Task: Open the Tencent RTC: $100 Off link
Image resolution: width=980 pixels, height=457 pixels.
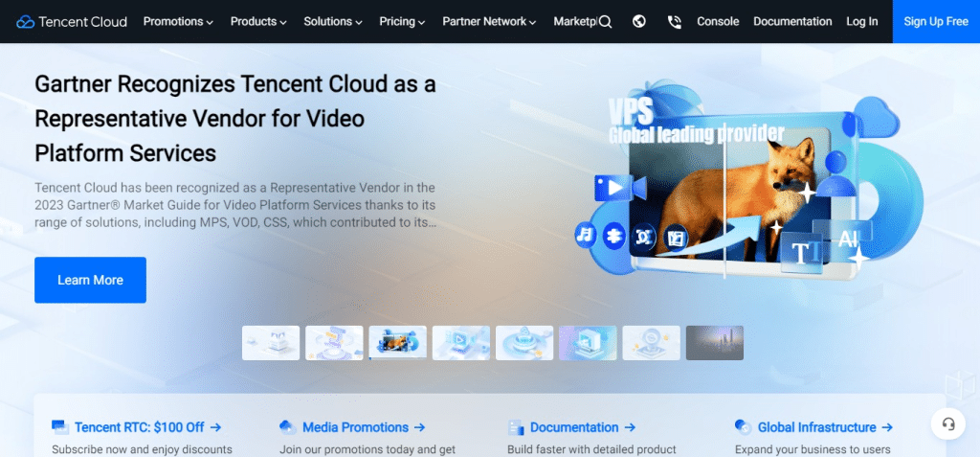Action: (x=148, y=427)
